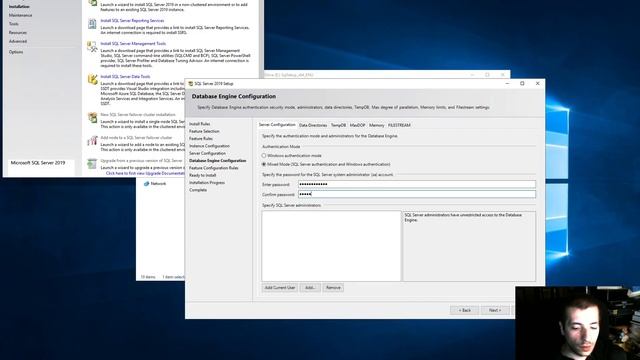Click Upgrade from previous version link
640x360 pixels.
tap(141, 160)
